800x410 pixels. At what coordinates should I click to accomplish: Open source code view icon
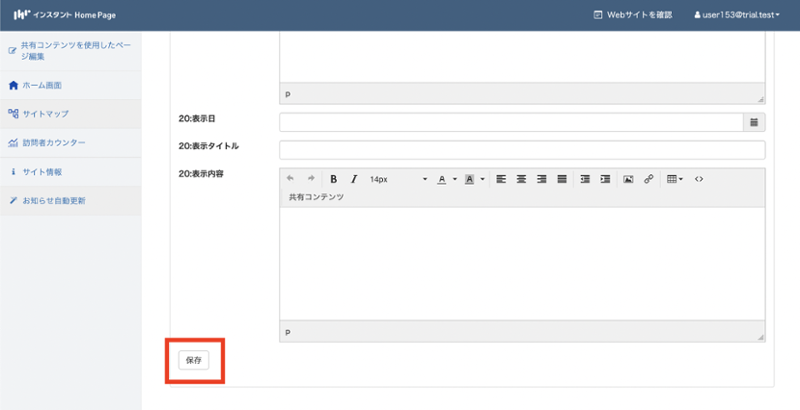[x=699, y=179]
